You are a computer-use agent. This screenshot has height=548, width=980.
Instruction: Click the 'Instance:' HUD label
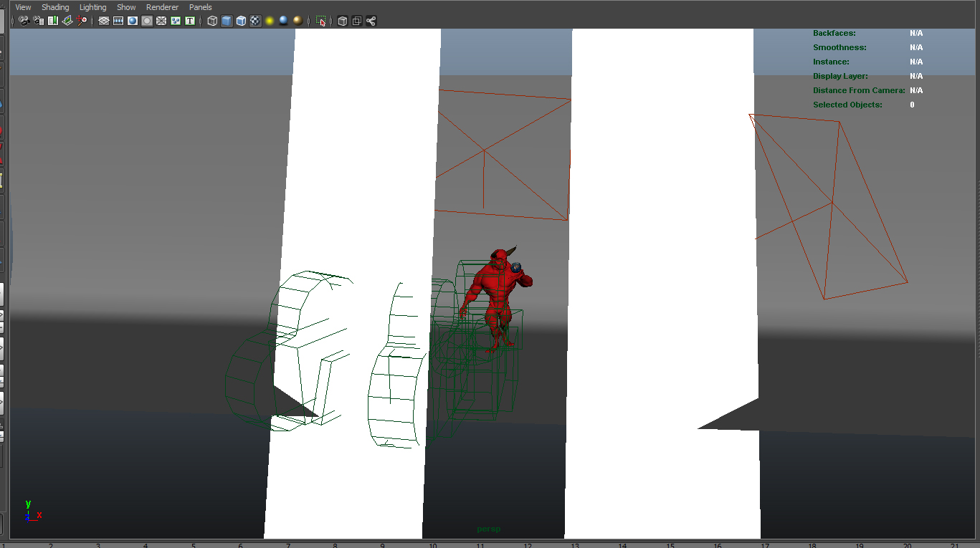click(831, 62)
